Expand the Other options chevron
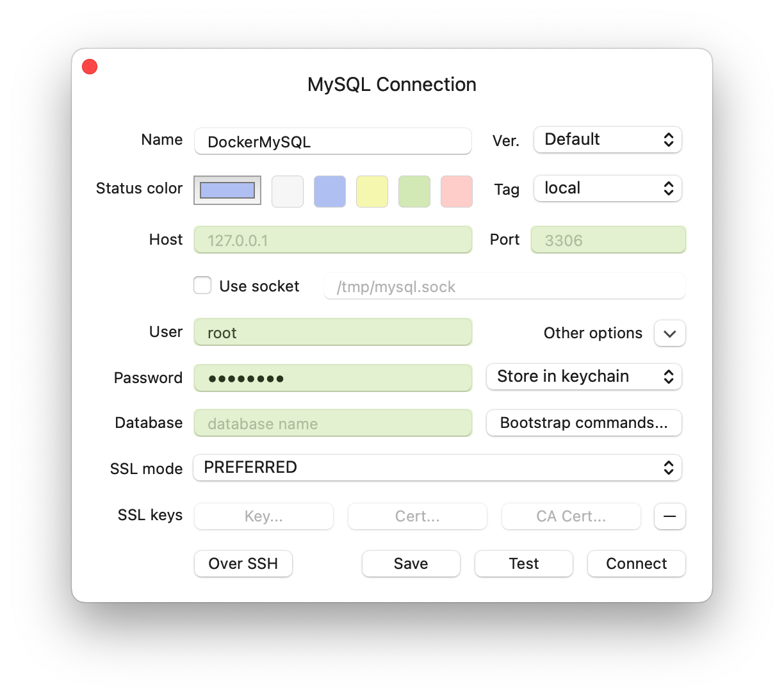This screenshot has height=697, width=784. [x=670, y=333]
